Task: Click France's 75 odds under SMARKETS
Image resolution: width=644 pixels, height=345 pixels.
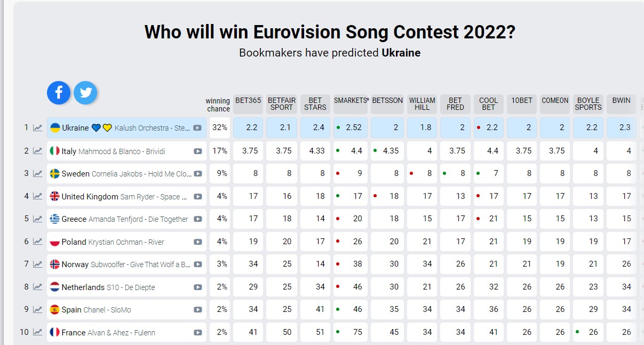Action: click(x=351, y=333)
